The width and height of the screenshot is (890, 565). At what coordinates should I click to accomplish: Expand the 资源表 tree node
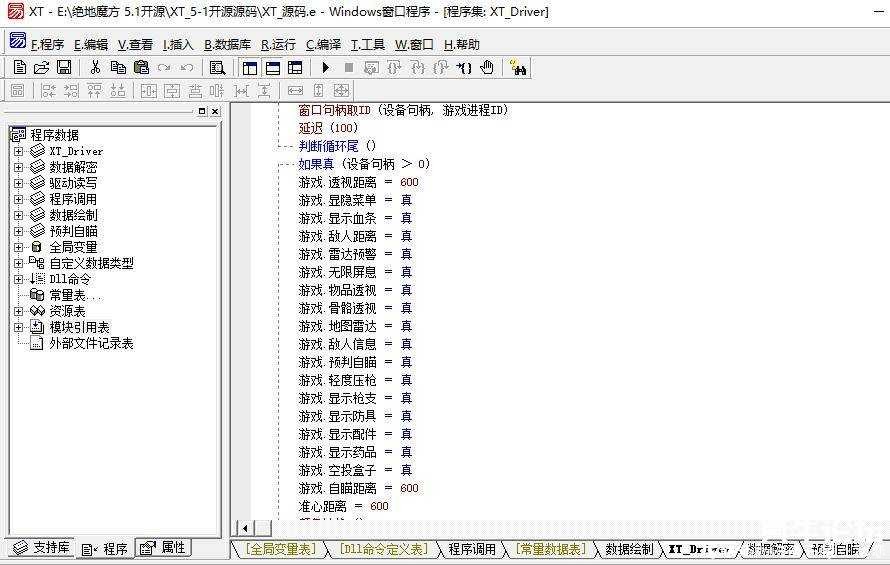(19, 311)
